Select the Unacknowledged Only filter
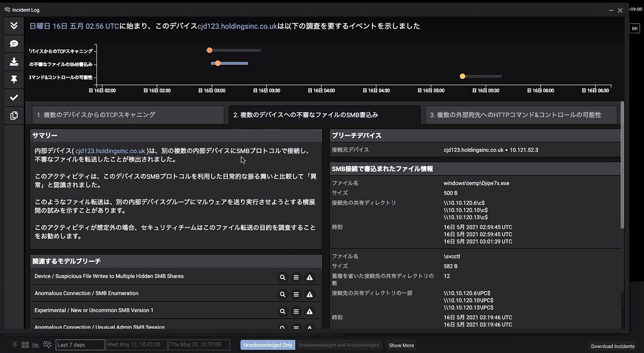644x353 pixels. [267, 345]
